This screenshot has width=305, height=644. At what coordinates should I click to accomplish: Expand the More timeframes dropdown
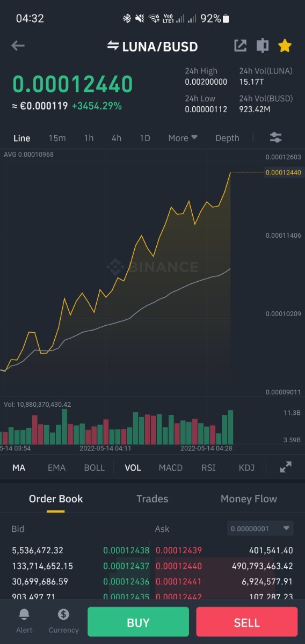(x=183, y=138)
